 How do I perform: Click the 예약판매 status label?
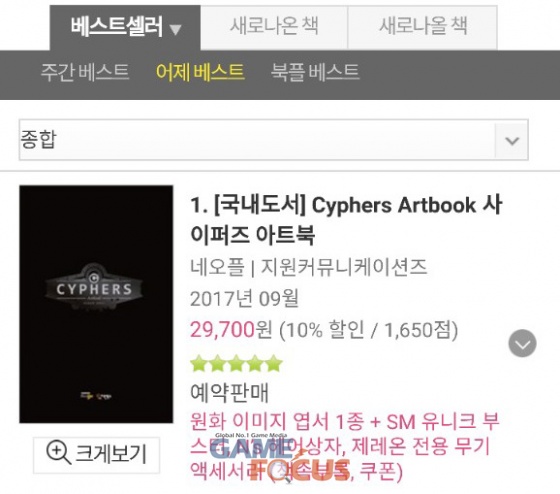coord(229,393)
